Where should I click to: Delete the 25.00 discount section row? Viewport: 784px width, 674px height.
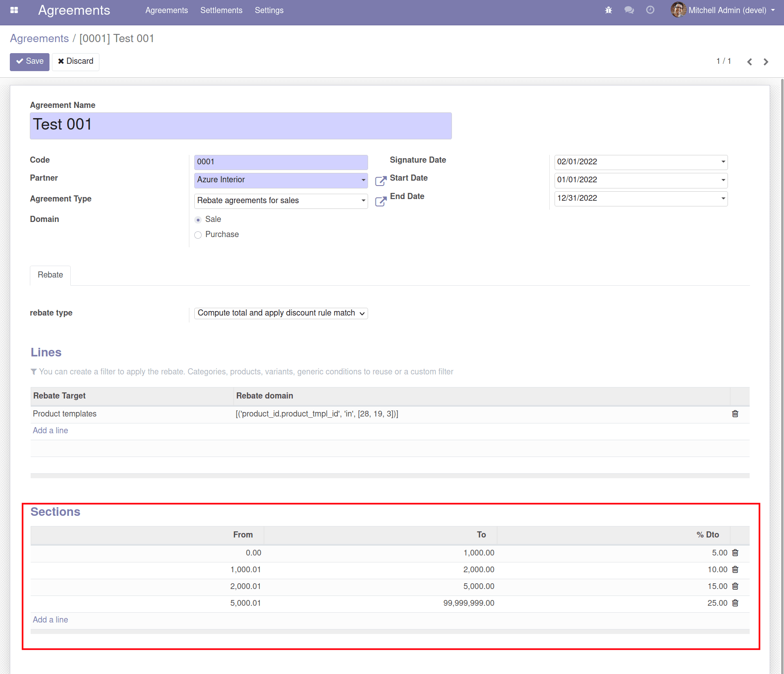pyautogui.click(x=735, y=603)
